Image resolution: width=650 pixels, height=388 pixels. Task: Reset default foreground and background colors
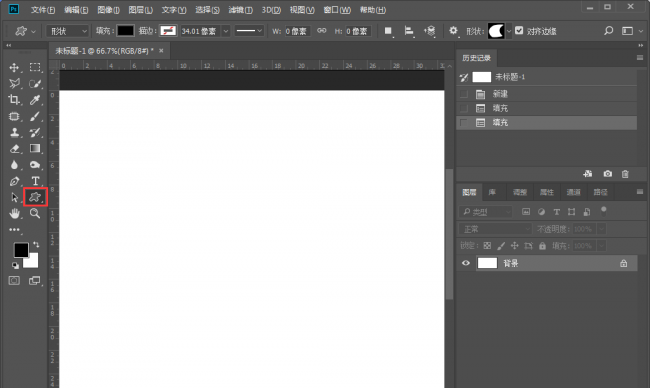(15, 266)
